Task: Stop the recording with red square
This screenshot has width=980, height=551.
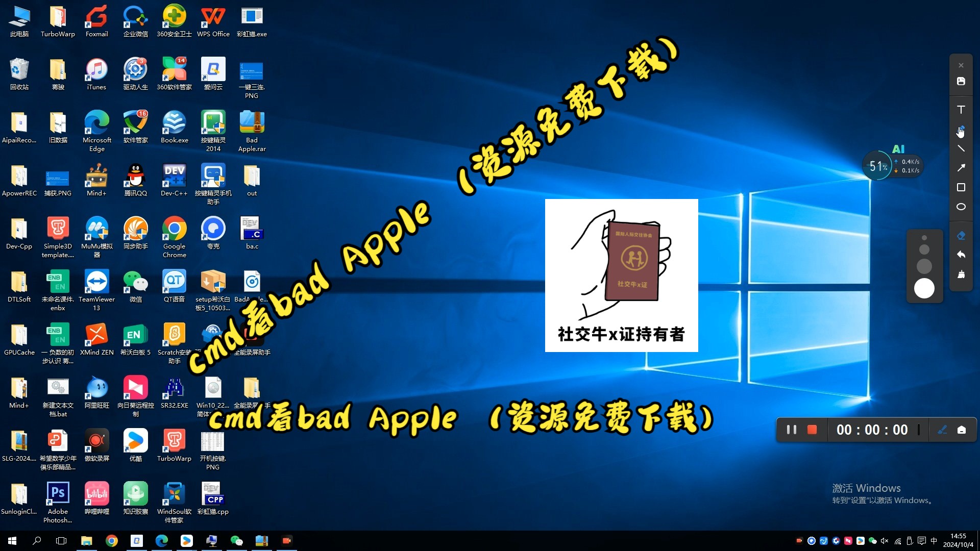Action: (x=812, y=430)
